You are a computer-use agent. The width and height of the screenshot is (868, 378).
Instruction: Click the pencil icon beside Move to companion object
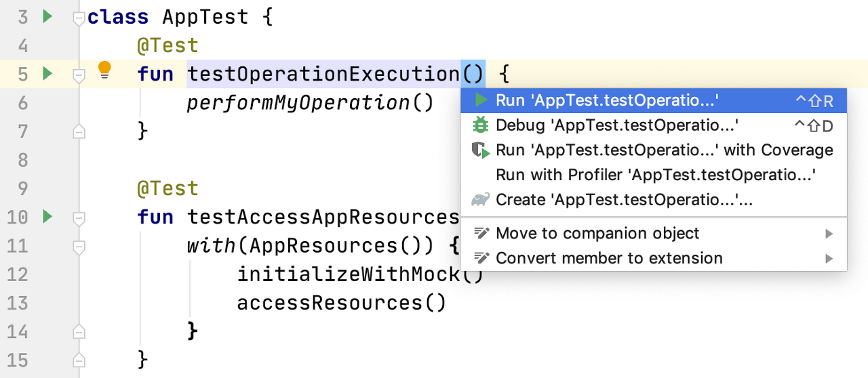pos(481,234)
